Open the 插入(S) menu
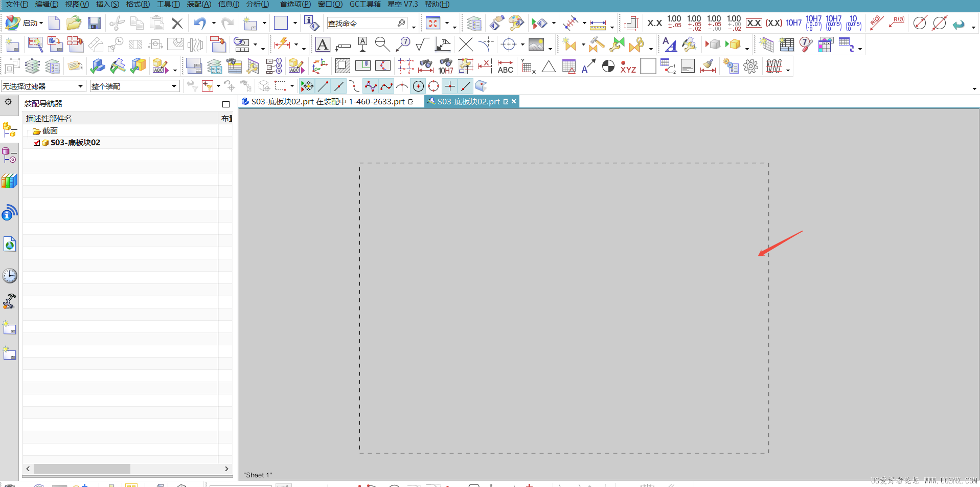 pyautogui.click(x=107, y=4)
